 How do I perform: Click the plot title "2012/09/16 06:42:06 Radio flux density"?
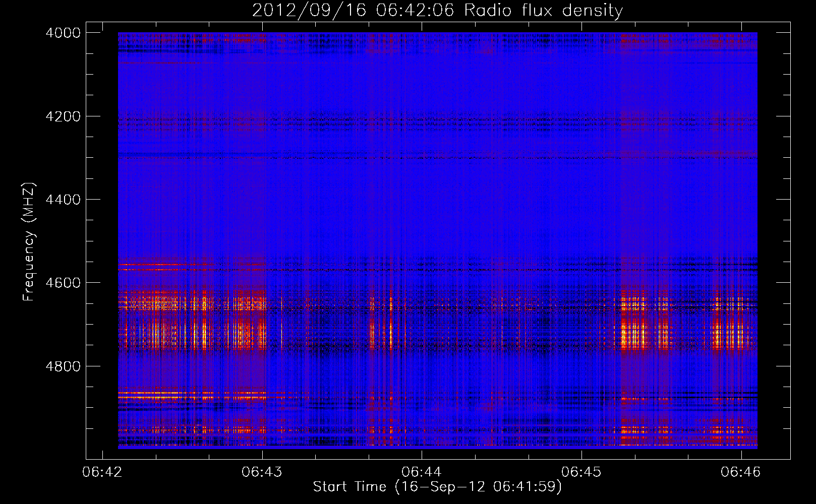437,11
